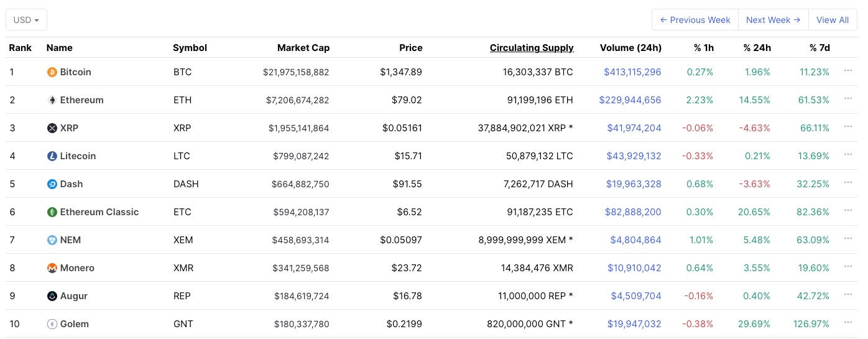Screen dimensions: 868x339
Task: Open the USD currency dropdown
Action: point(26,20)
